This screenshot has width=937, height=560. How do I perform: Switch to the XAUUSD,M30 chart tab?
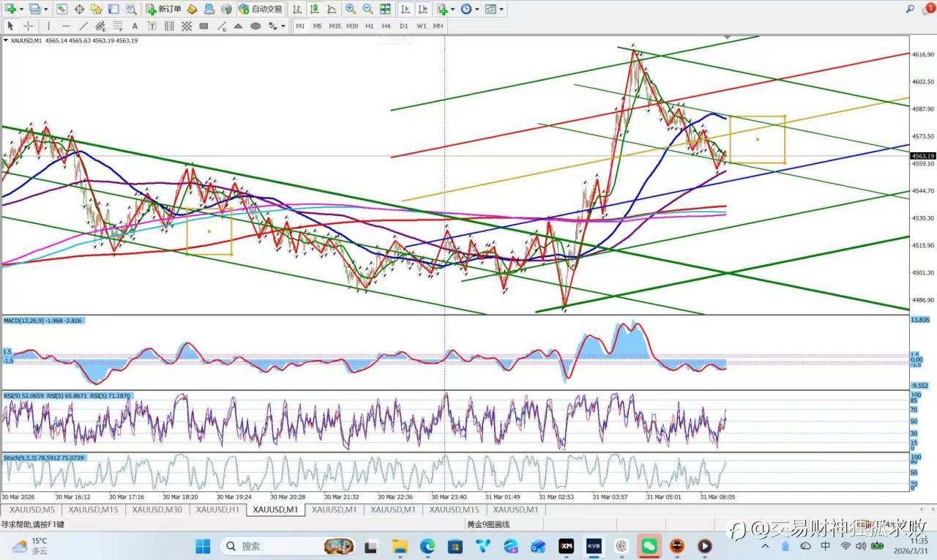(157, 509)
